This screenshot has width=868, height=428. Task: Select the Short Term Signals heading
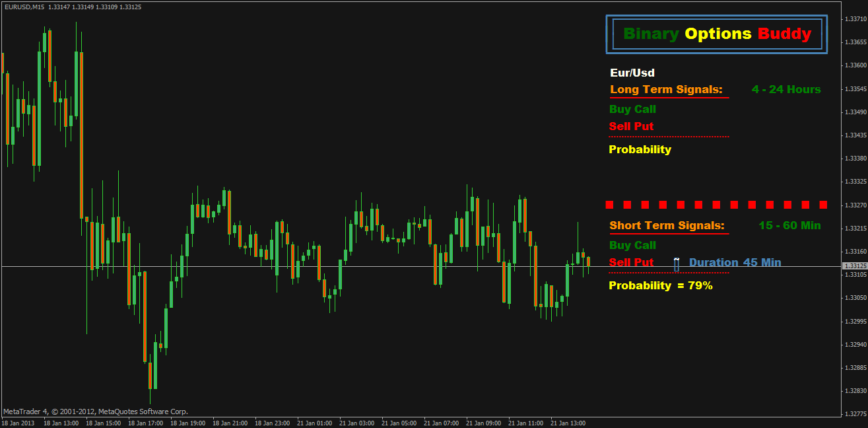coord(667,225)
